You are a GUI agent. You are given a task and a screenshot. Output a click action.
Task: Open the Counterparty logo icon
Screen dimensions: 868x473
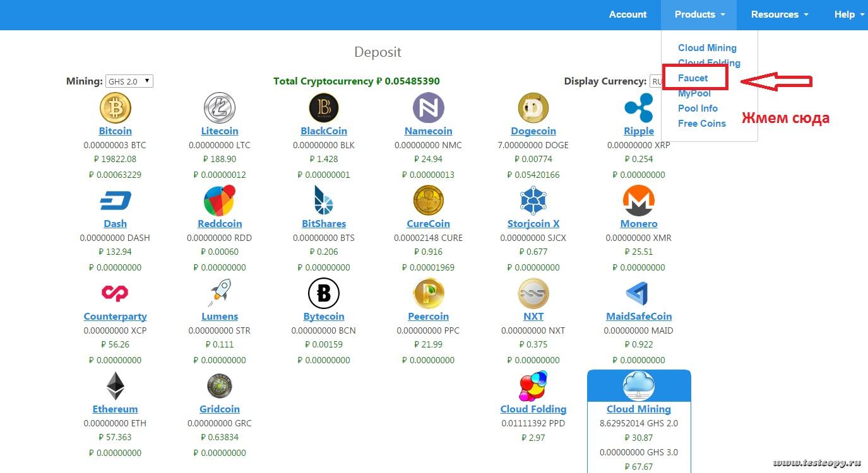point(115,293)
